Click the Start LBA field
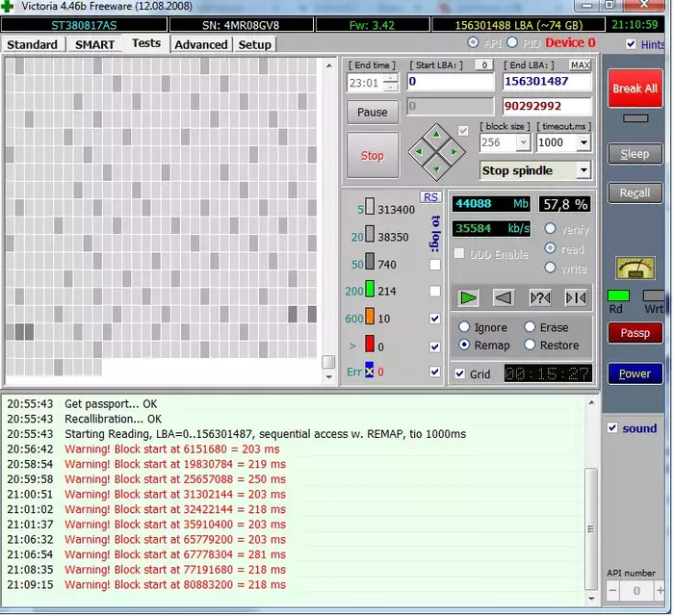 (x=450, y=82)
